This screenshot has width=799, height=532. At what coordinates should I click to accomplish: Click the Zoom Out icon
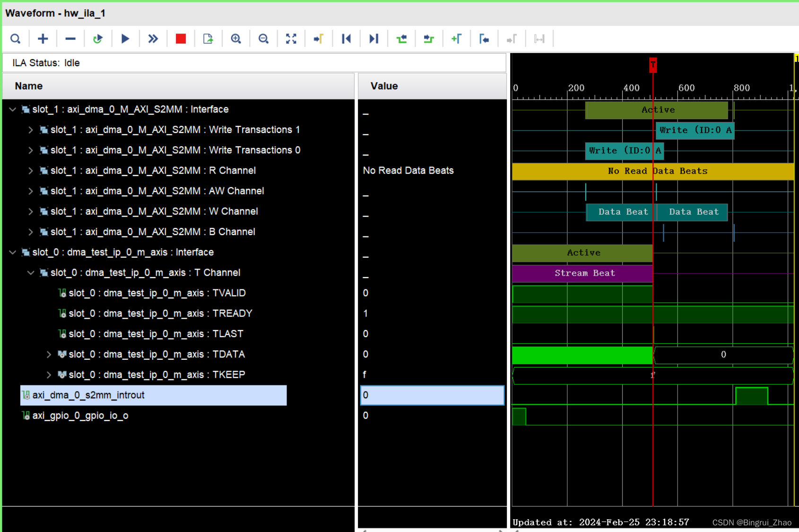263,39
